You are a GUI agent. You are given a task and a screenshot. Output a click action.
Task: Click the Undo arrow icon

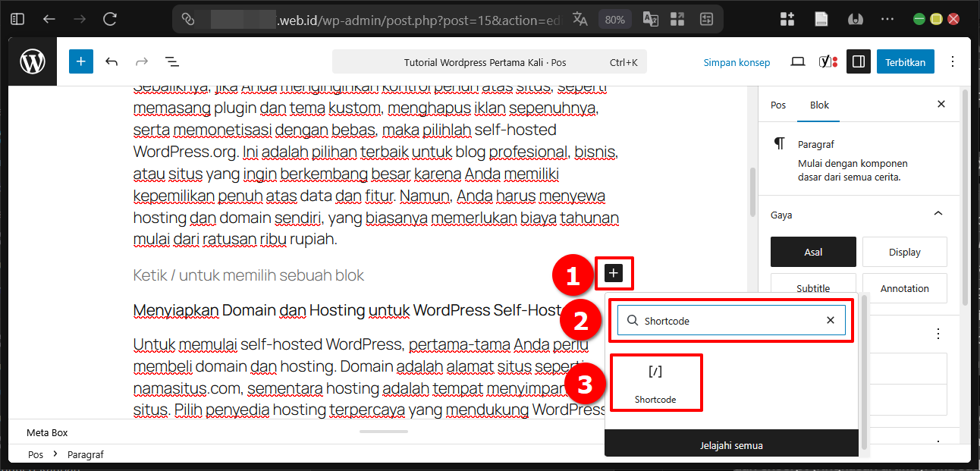(x=112, y=61)
